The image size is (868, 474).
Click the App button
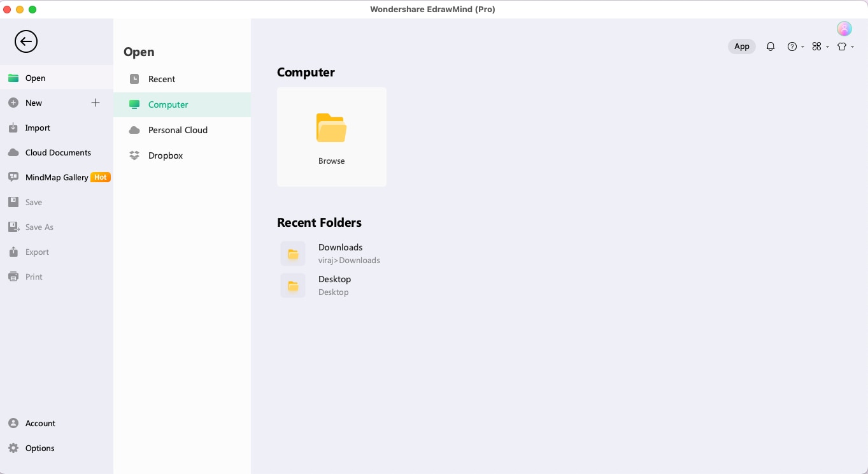(742, 47)
